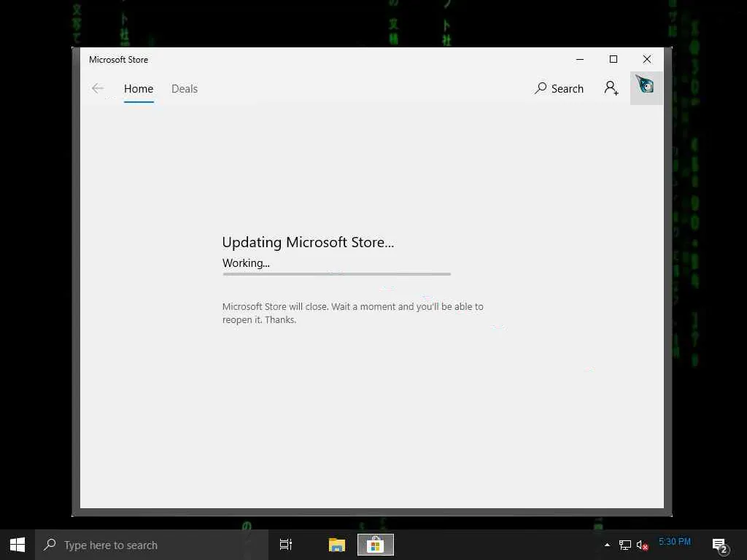747x560 pixels.
Task: Switch to the Home tab
Action: pos(139,89)
